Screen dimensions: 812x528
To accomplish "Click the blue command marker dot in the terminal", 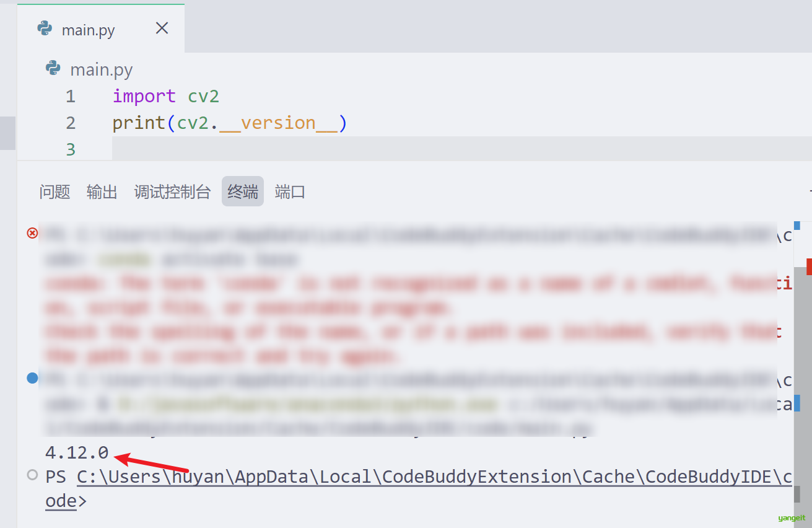I will coord(32,378).
